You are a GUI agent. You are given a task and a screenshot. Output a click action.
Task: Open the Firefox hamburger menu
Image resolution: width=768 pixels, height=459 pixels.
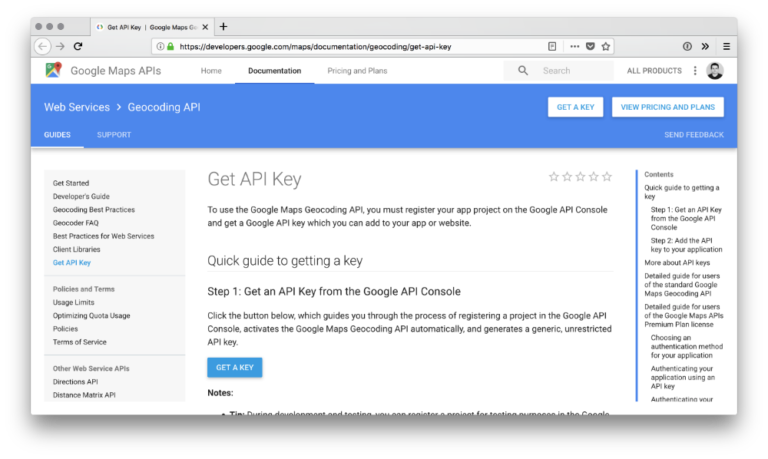(x=726, y=46)
